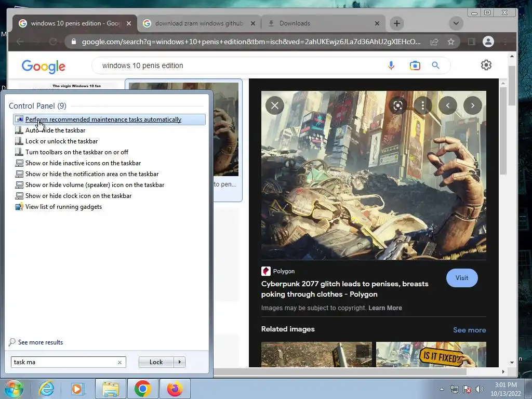Open Google quick settings gear icon
Image resolution: width=532 pixels, height=399 pixels.
click(486, 65)
